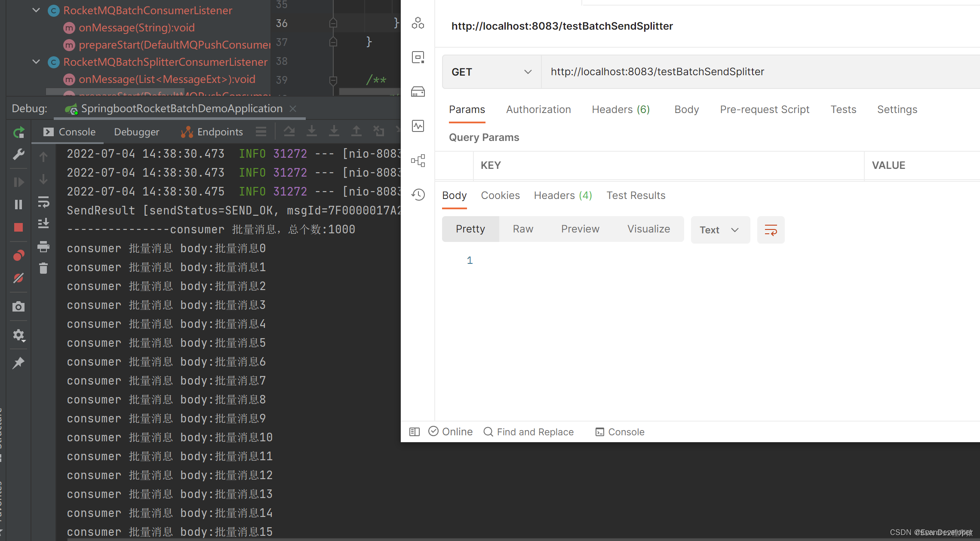Pause the running program

18,204
